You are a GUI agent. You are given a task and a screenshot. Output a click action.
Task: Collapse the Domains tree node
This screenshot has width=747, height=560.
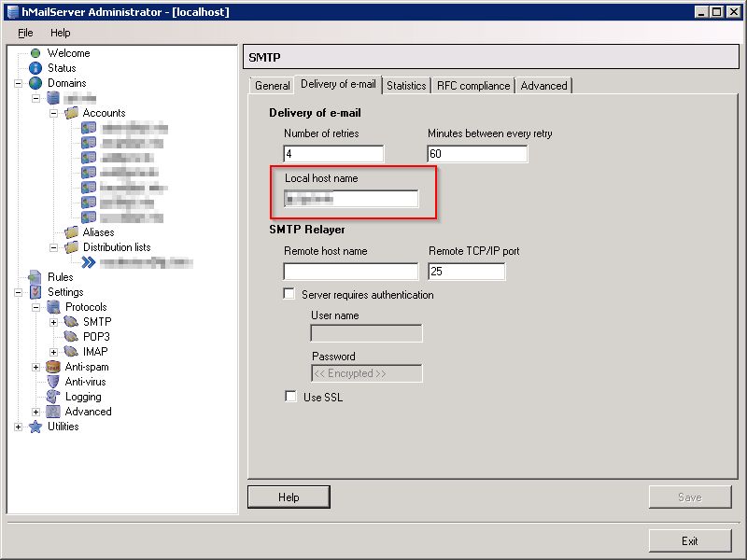(x=17, y=82)
